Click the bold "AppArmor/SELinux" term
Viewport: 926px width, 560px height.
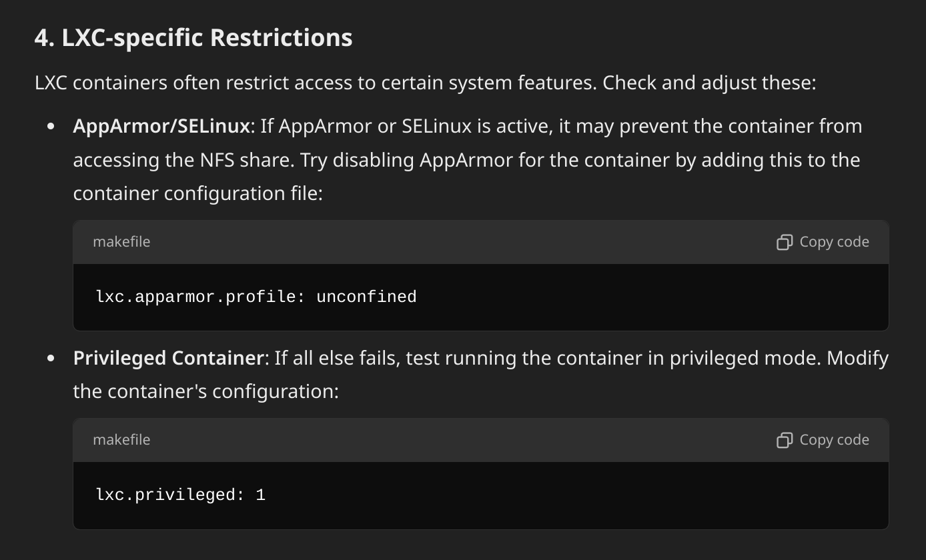click(x=161, y=126)
